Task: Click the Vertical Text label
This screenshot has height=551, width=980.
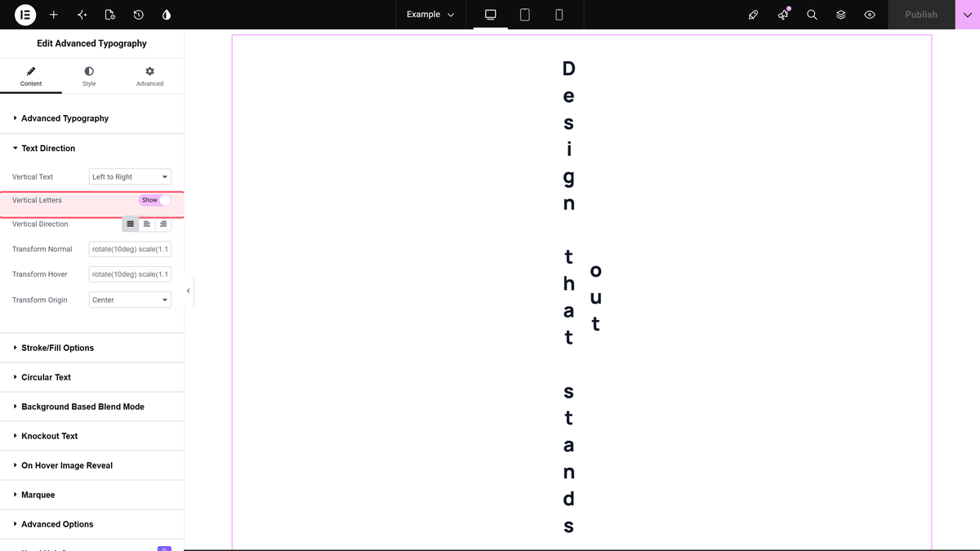Action: pyautogui.click(x=33, y=177)
